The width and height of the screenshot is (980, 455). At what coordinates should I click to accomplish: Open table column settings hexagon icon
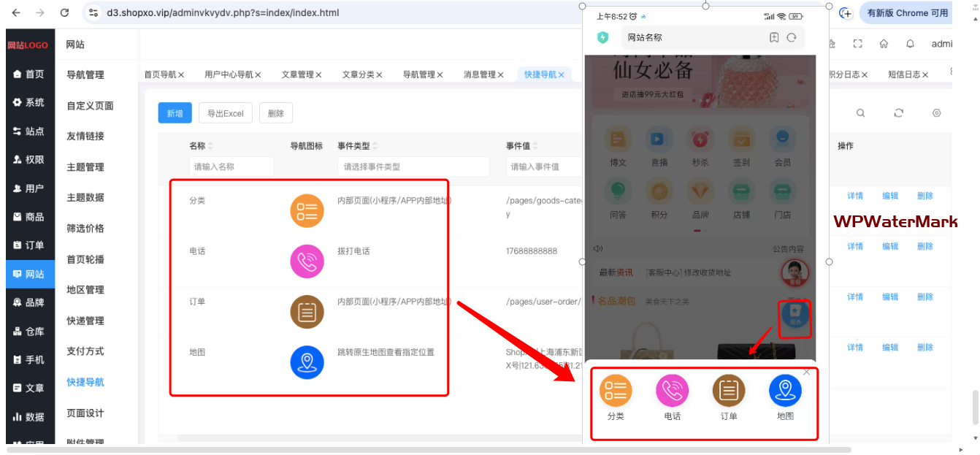pos(937,113)
